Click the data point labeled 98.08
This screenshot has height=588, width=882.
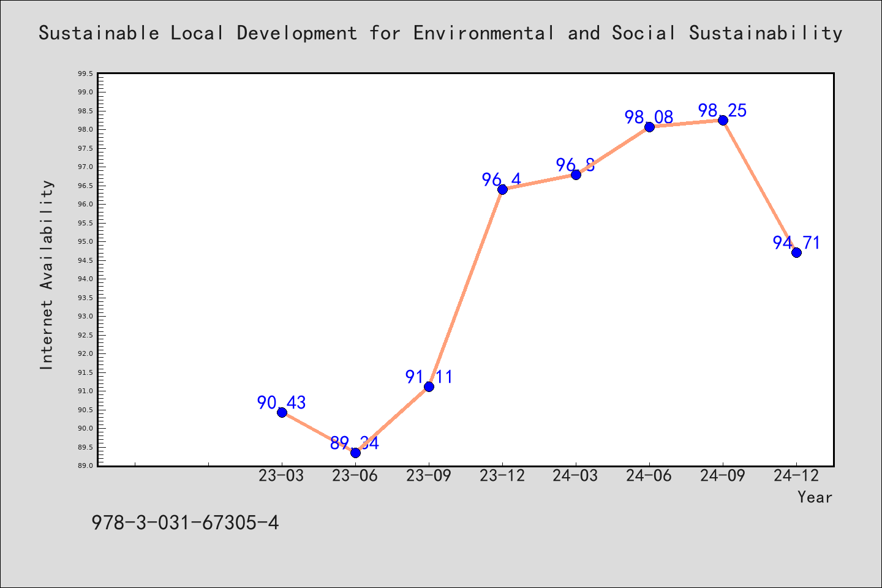click(x=649, y=127)
